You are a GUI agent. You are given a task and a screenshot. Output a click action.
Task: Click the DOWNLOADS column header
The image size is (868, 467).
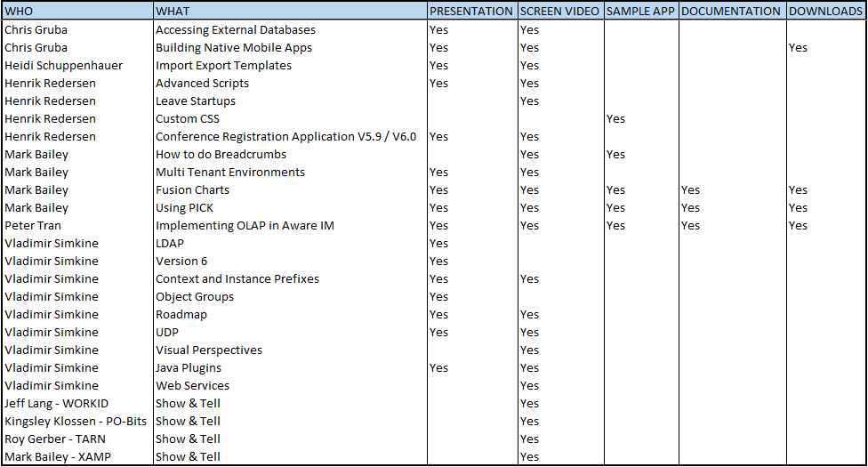click(825, 11)
